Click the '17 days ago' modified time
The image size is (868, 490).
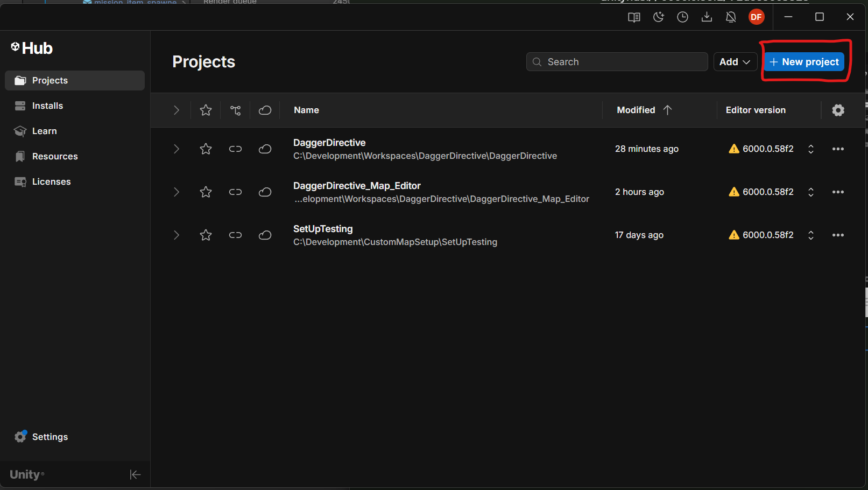tap(639, 235)
